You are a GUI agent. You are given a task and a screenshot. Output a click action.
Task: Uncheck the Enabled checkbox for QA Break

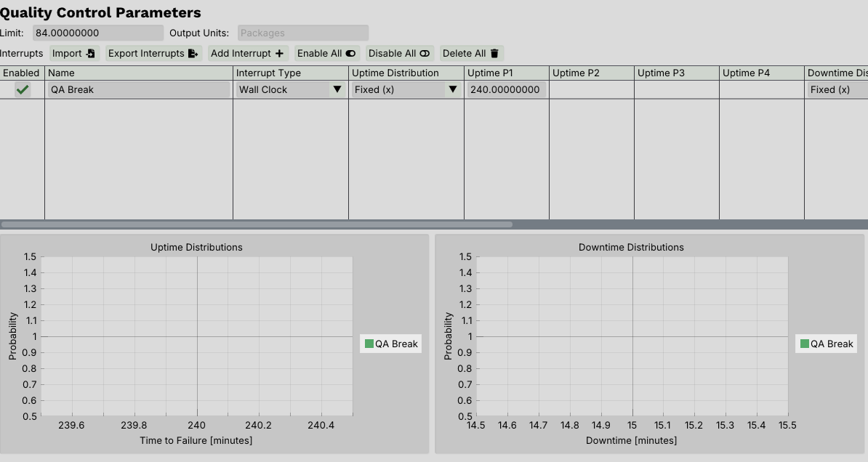[23, 89]
